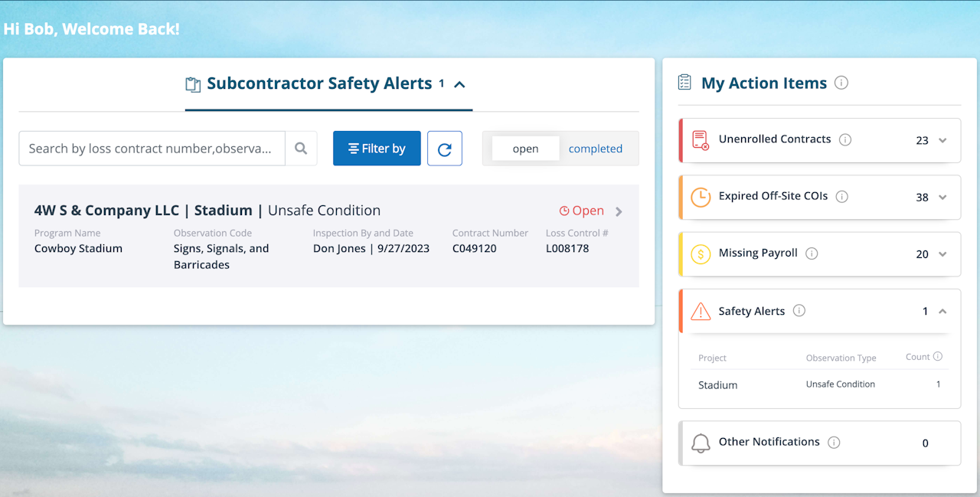Click the Filter by button
Viewport: 980px width, 497px height.
[x=377, y=149]
